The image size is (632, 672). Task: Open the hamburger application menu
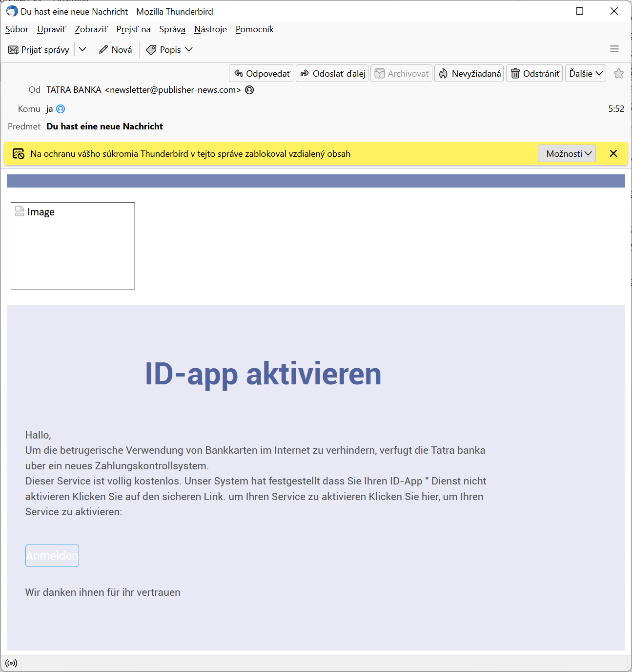(x=614, y=49)
